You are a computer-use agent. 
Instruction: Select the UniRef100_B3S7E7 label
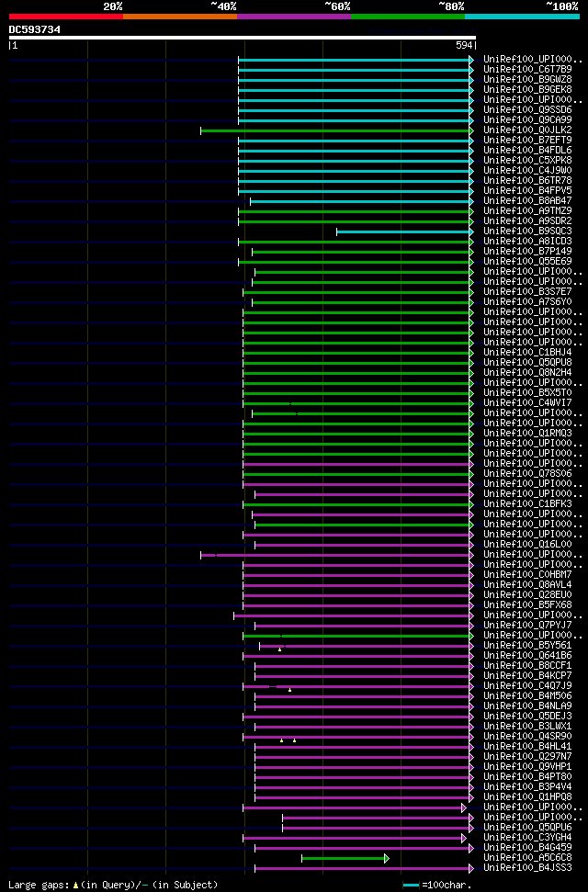527,292
